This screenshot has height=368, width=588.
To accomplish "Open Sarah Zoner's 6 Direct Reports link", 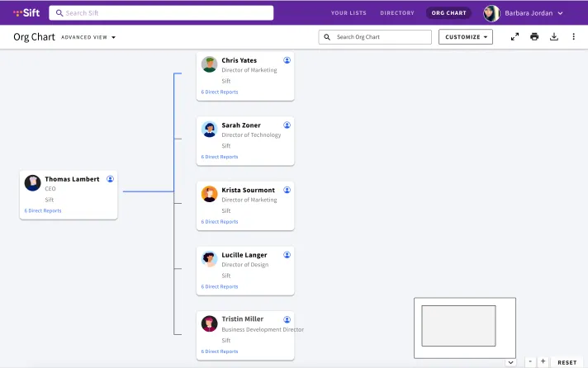I will [220, 157].
